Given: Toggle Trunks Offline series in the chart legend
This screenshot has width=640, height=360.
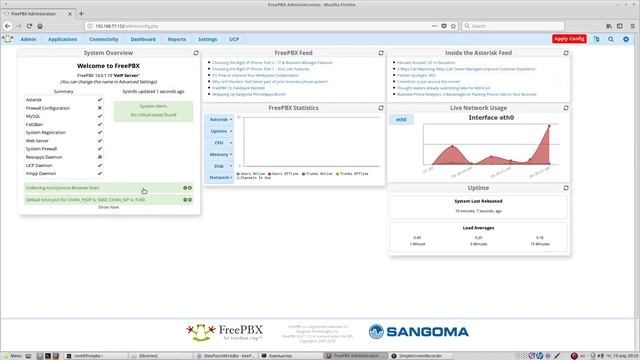Looking at the screenshot, I should pyautogui.click(x=352, y=173).
